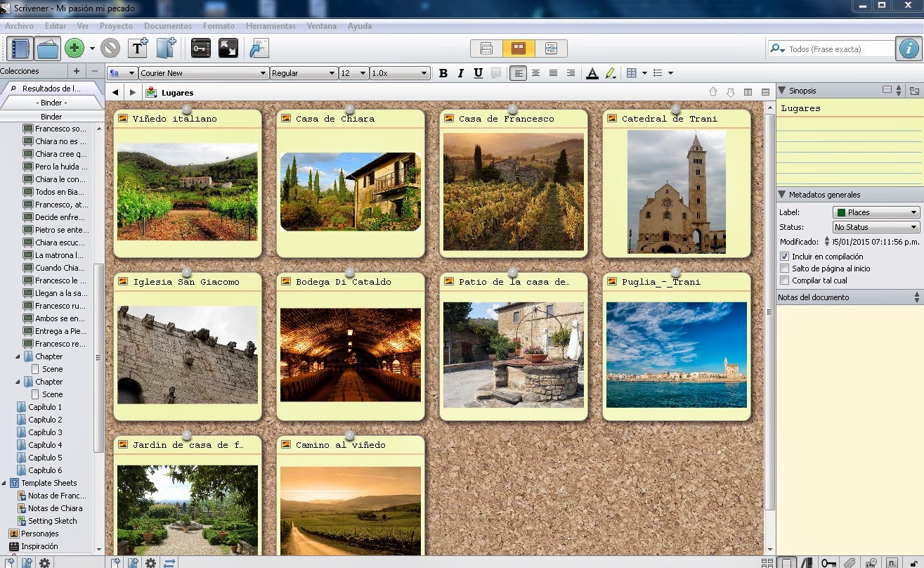The height and width of the screenshot is (568, 924).
Task: Toggle italic formatting
Action: pos(461,73)
